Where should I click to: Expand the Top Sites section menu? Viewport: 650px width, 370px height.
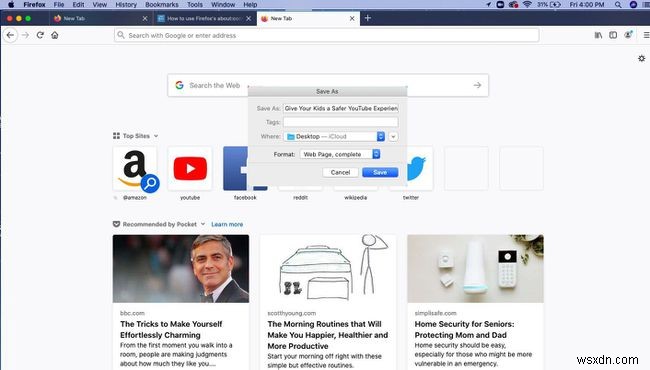point(156,136)
